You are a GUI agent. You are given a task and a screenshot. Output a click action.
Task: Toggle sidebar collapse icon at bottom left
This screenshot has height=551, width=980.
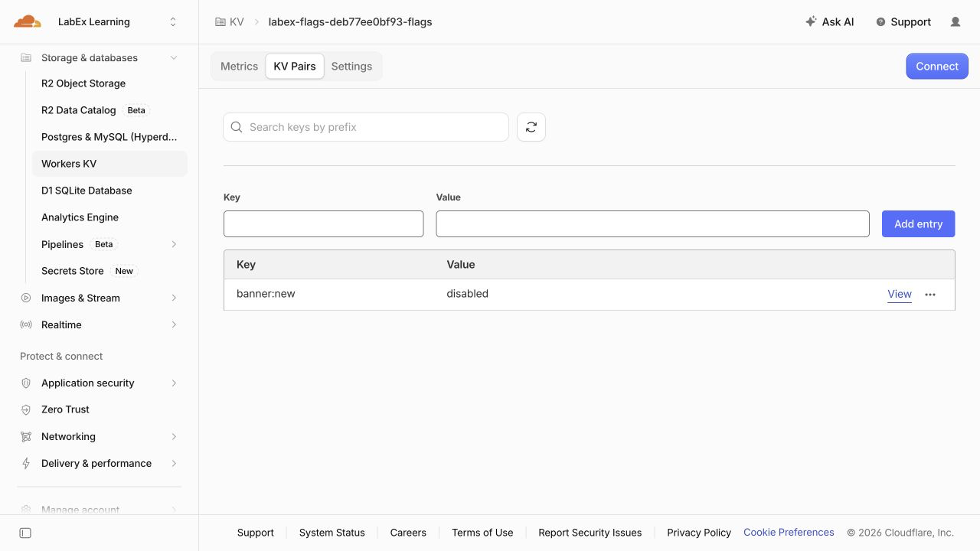[x=25, y=533]
